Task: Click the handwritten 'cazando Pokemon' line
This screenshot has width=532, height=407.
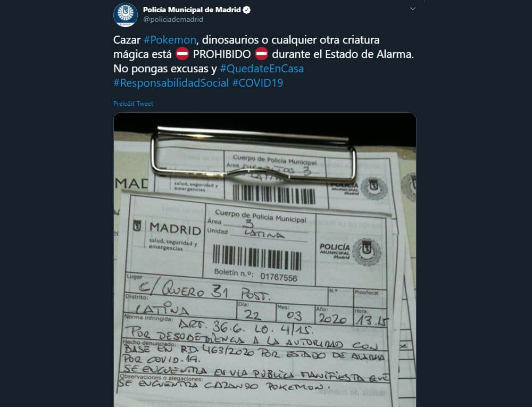Action: tap(224, 385)
